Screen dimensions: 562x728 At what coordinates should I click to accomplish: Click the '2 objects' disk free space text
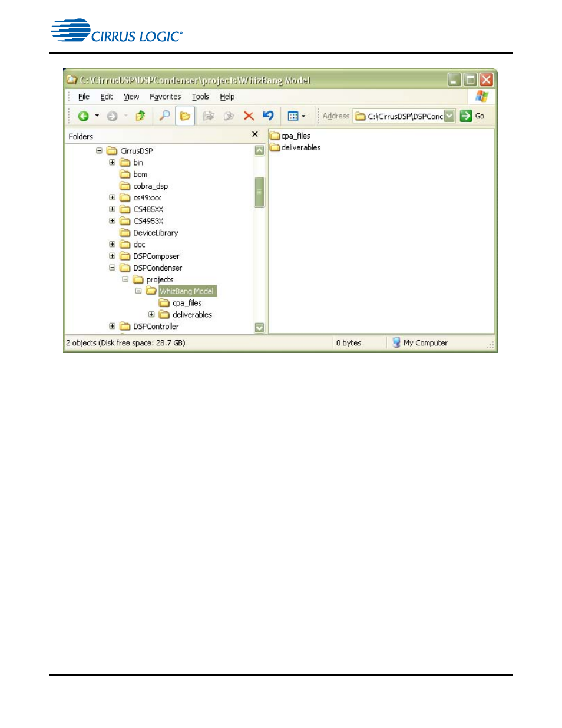click(x=125, y=343)
